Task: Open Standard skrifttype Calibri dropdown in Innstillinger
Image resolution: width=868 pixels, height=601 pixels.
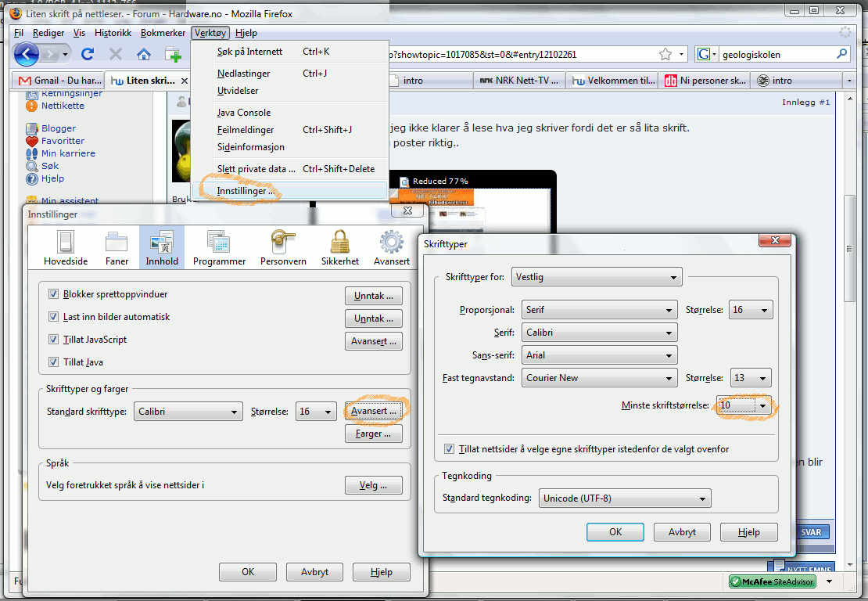Action: coord(188,412)
